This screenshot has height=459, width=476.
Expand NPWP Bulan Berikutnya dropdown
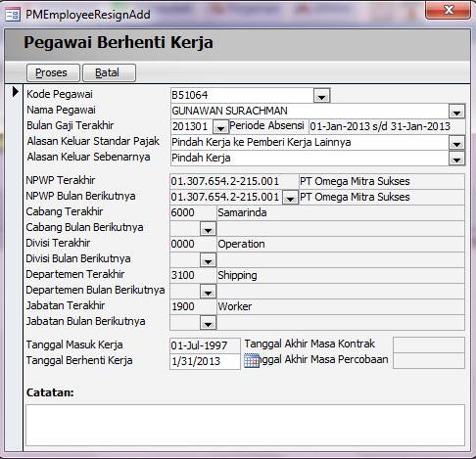tap(290, 198)
